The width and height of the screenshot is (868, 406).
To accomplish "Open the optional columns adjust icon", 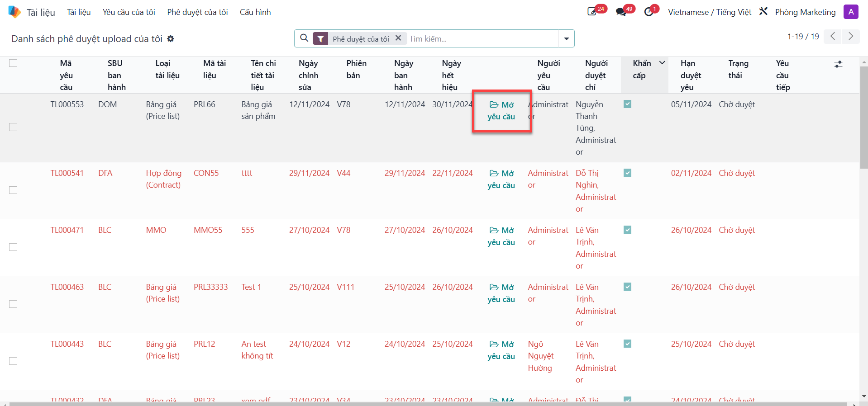I will click(x=839, y=64).
